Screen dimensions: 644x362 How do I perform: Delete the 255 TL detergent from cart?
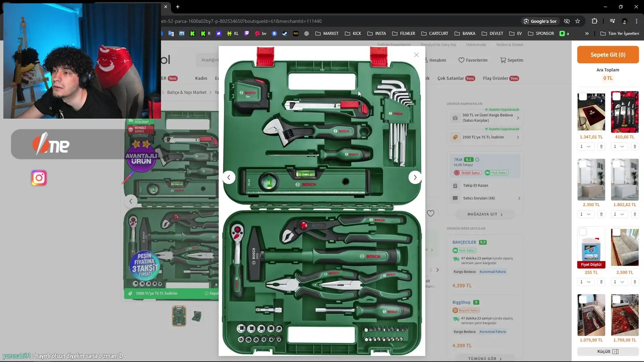[x=601, y=282]
